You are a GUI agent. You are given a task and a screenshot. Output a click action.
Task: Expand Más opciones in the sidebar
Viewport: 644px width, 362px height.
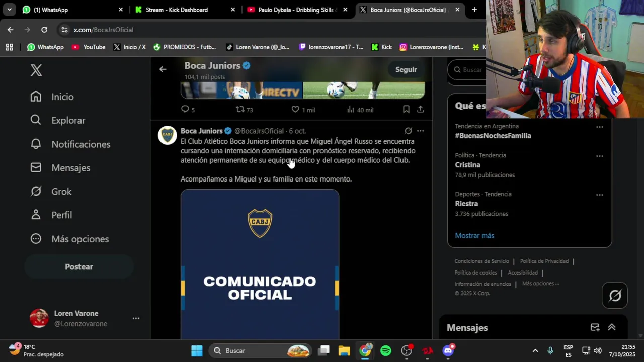[69, 239]
